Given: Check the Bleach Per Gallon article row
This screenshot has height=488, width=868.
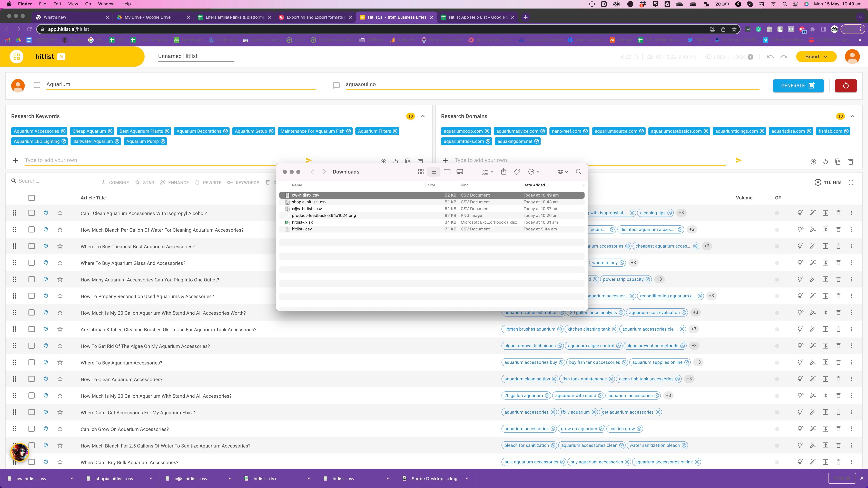Looking at the screenshot, I should click(31, 229).
